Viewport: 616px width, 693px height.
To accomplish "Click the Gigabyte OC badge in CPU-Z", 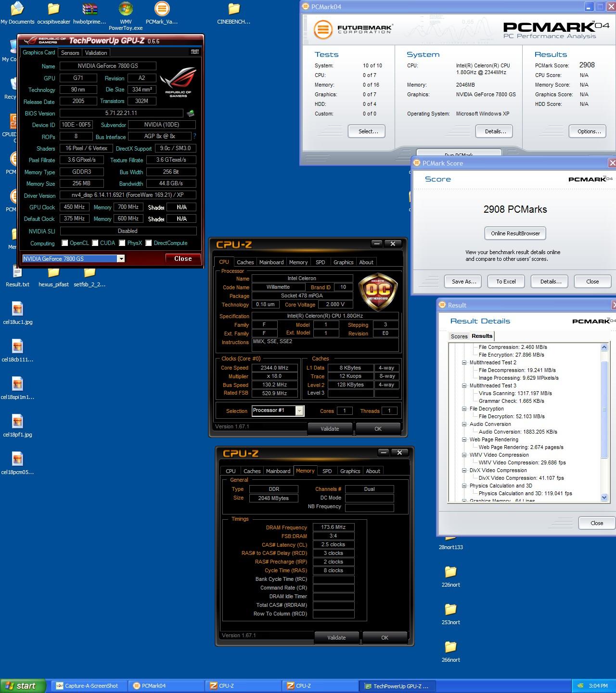I will point(378,292).
